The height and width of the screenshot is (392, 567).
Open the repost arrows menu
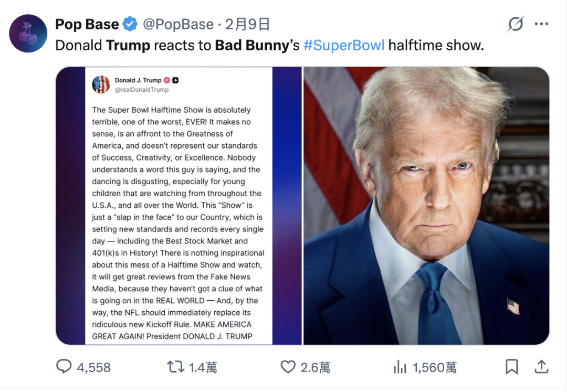pyautogui.click(x=175, y=367)
